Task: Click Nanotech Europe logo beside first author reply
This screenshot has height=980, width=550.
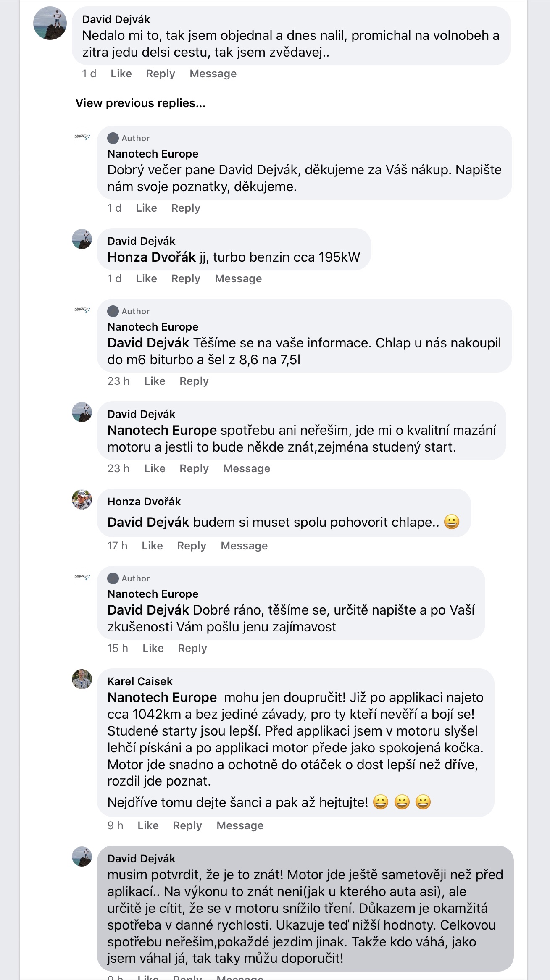Action: 82,137
